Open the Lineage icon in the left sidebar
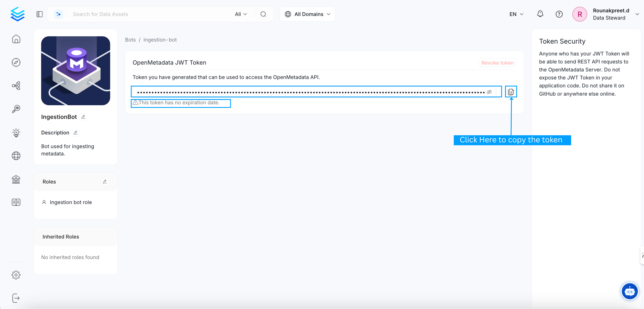Viewport: 644px width, 309px height. click(x=16, y=86)
